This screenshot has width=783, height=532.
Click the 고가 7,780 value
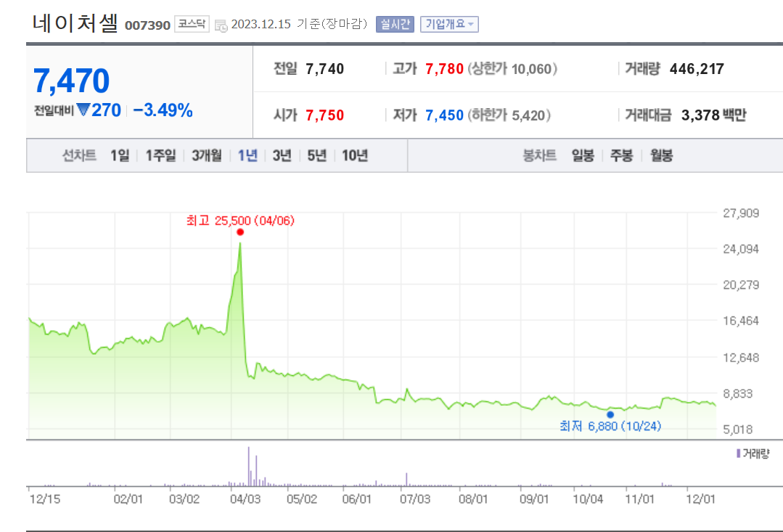[x=444, y=69]
